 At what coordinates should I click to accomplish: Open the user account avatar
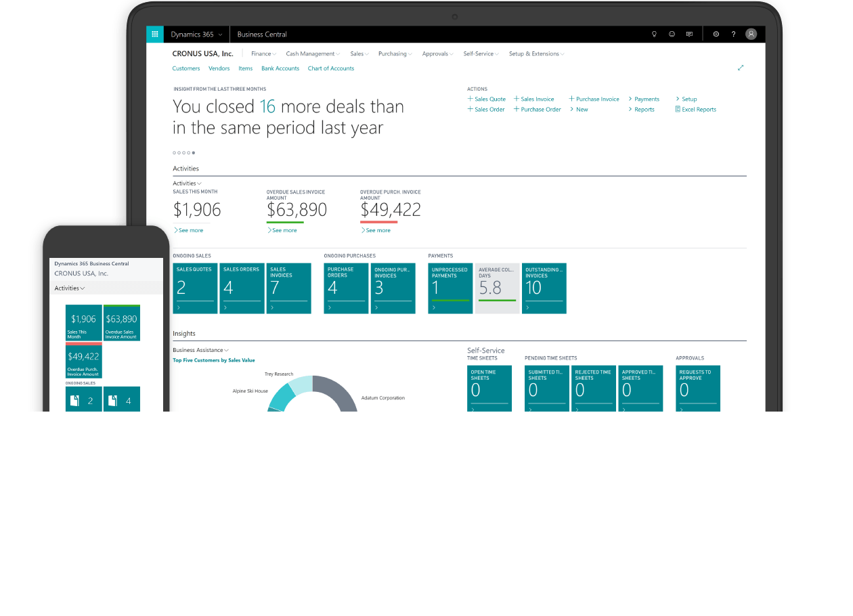pyautogui.click(x=751, y=35)
